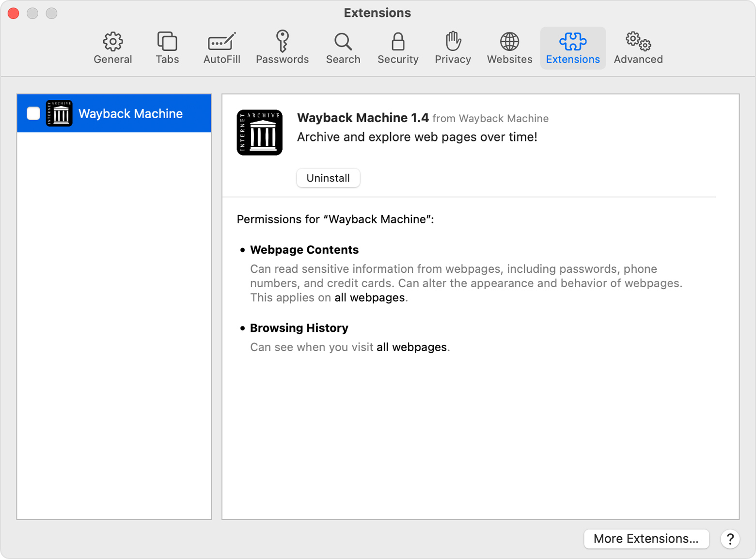This screenshot has width=756, height=559.
Task: Click 'all webpages' under Webpage Contents
Action: point(370,297)
